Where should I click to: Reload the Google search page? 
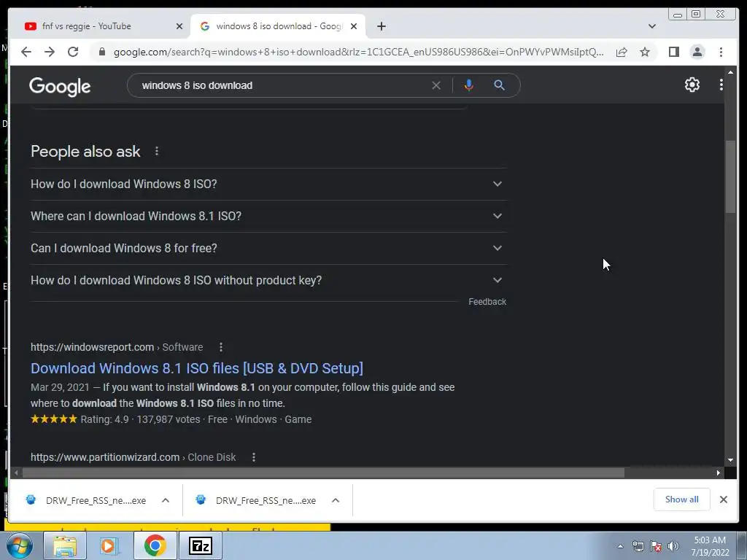(x=73, y=52)
